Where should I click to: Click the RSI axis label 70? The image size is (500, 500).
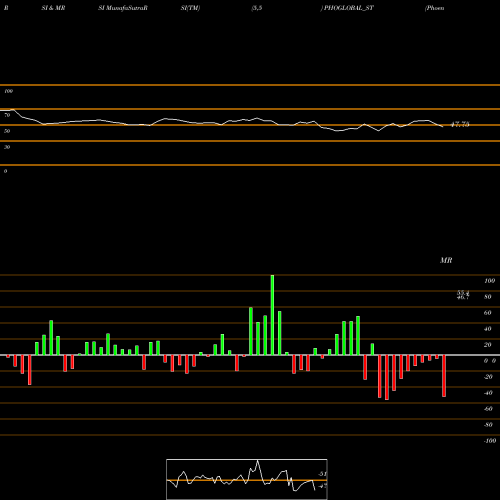(7, 115)
